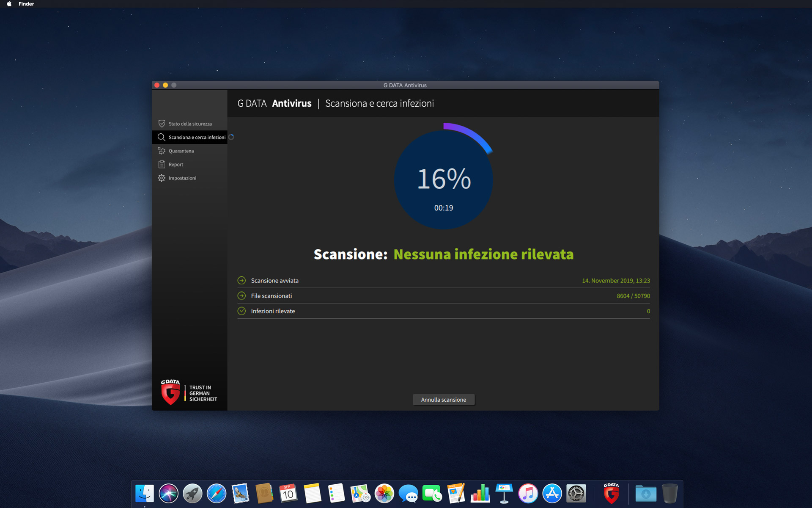The height and width of the screenshot is (508, 812).
Task: Click the Nessuna infezione rilevata status text
Action: [483, 254]
